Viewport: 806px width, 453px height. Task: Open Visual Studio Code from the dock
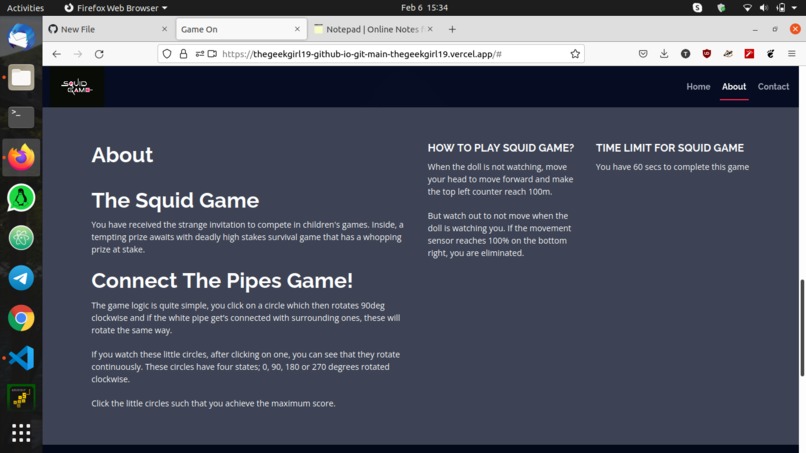coord(21,358)
